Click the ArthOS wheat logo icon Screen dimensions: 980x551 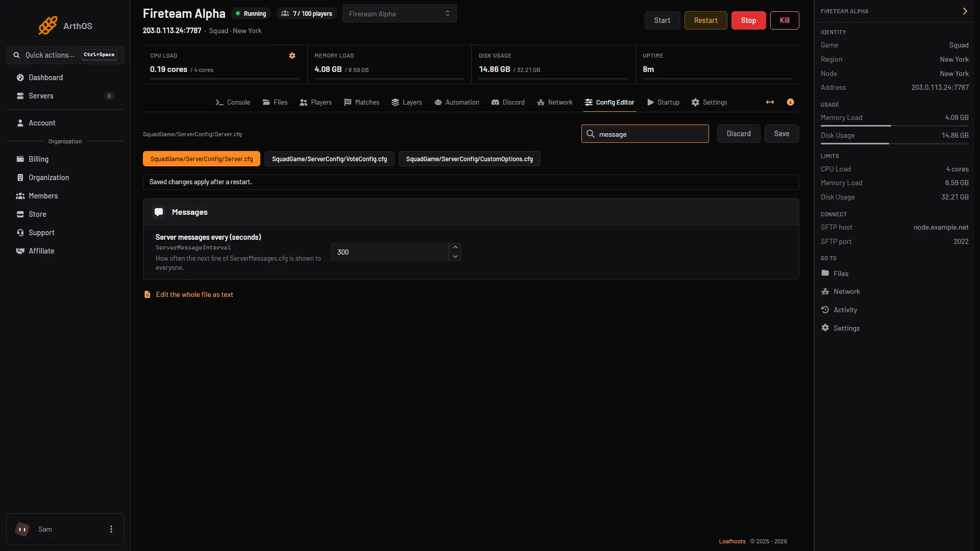coord(47,26)
